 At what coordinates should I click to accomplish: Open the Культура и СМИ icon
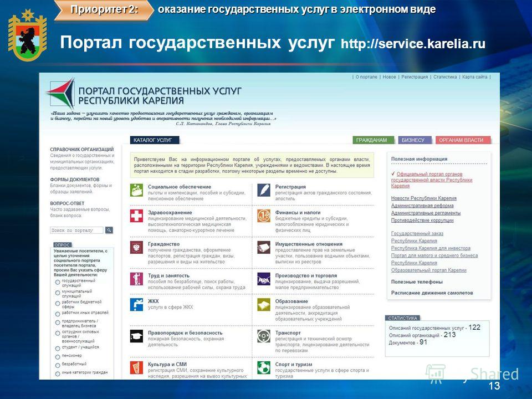tap(136, 368)
